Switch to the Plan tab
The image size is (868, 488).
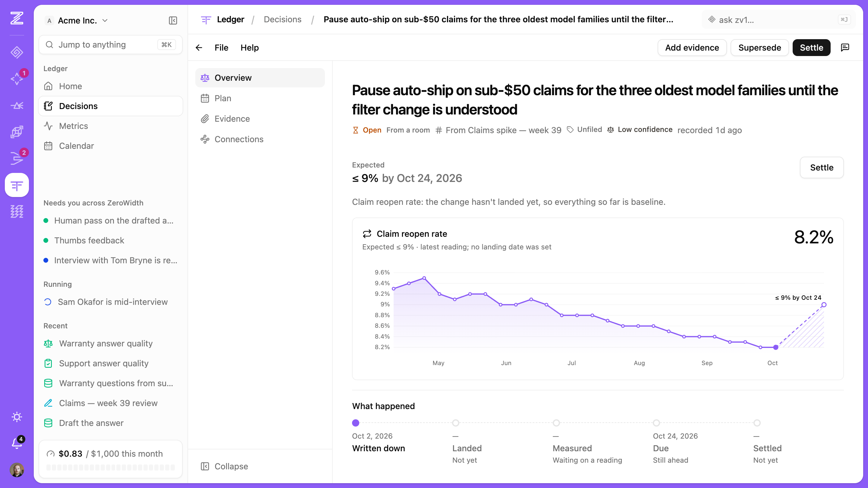[x=260, y=98]
